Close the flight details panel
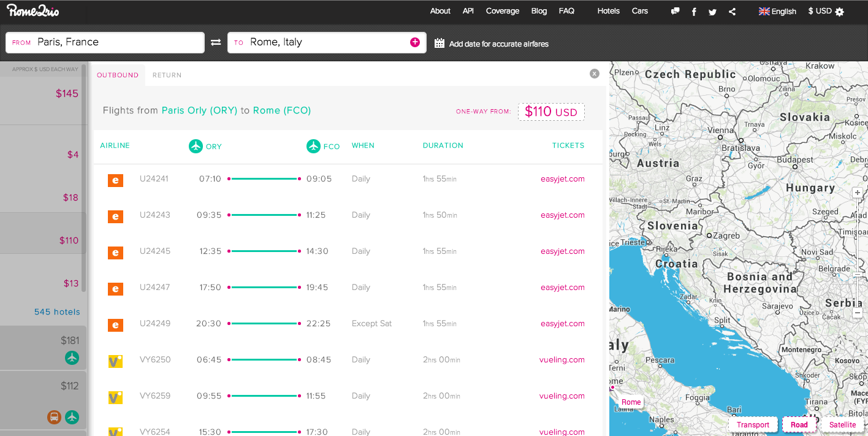 click(594, 74)
